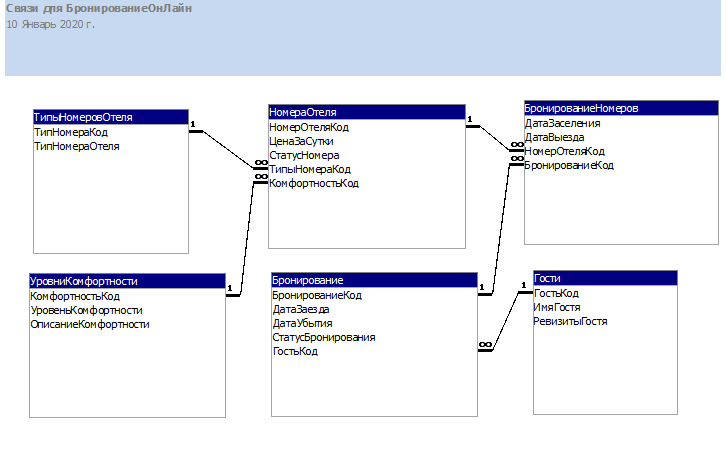Select the ЦенаЗаСутки field in НомераОтеля
Screen dimensions: 726x453
tap(302, 142)
